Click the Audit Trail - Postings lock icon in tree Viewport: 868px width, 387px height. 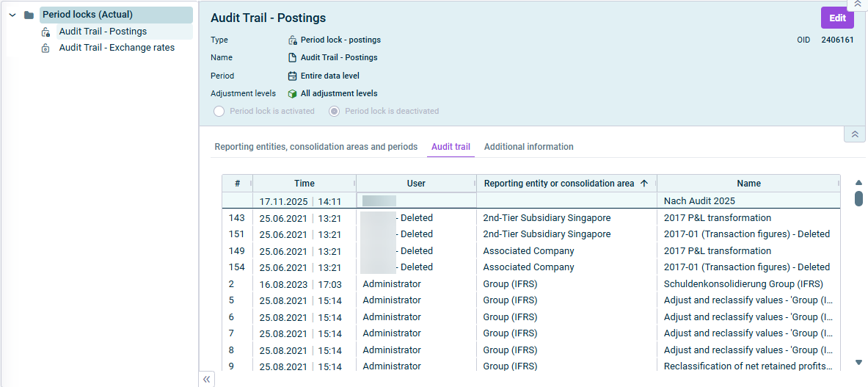(46, 32)
